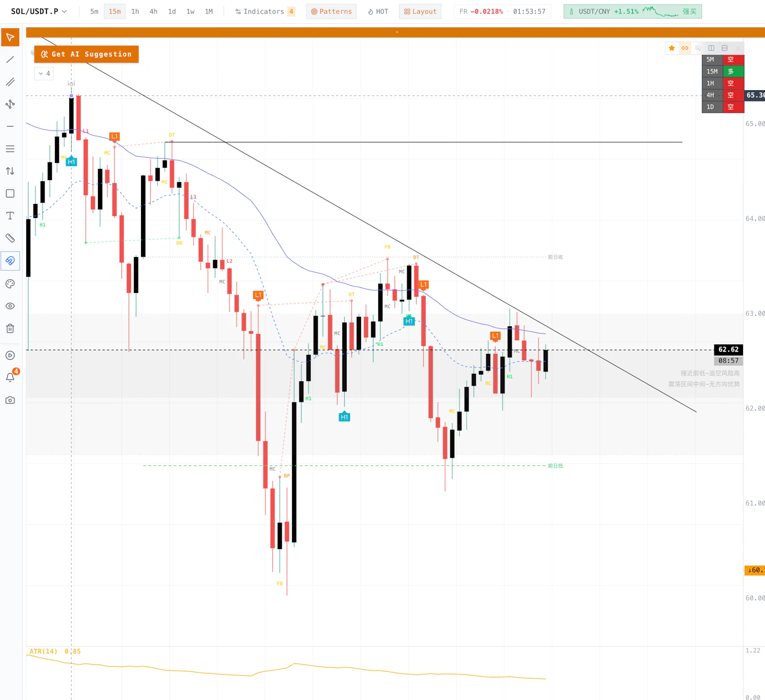The height and width of the screenshot is (700, 765).
Task: Click the funding rate FR -0.0218% display
Action: (x=481, y=11)
